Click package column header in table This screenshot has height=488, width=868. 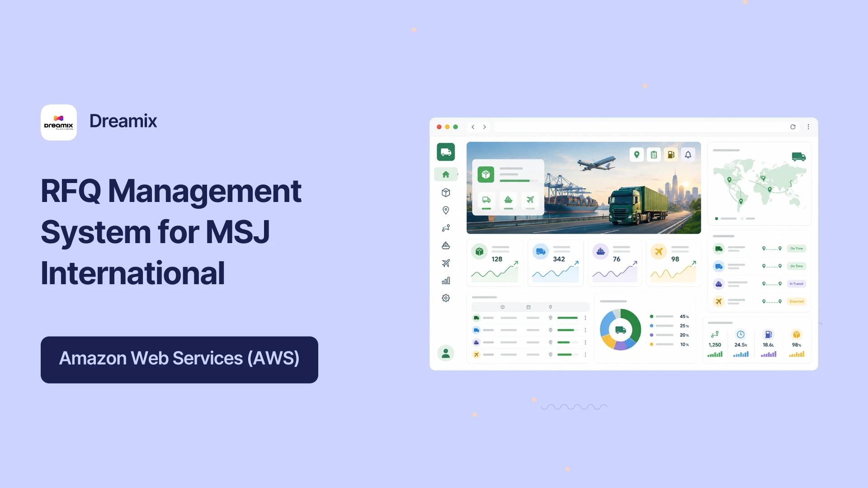pyautogui.click(x=502, y=307)
